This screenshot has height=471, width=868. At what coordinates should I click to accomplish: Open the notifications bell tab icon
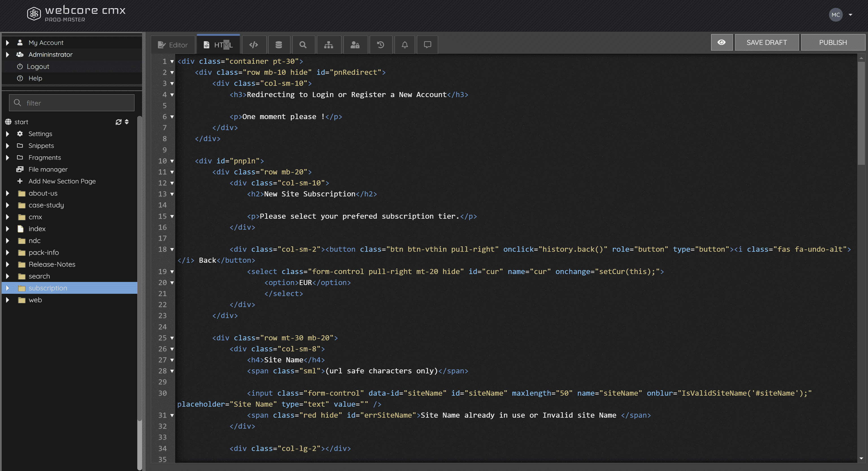coord(405,44)
